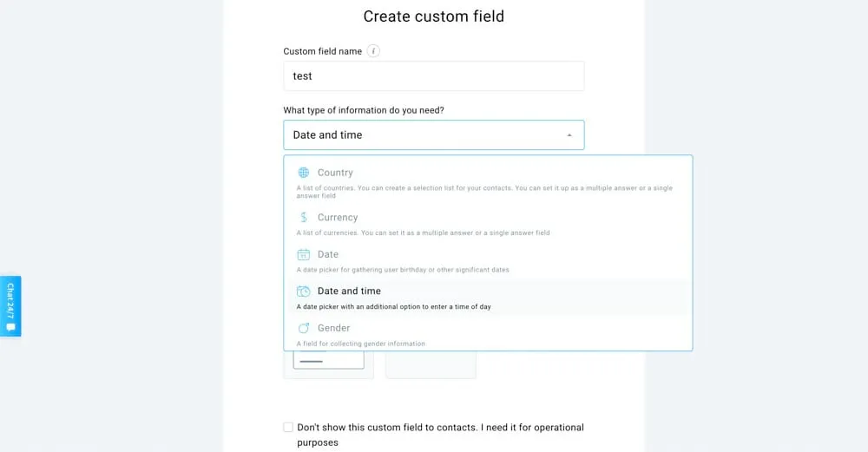
Task: Open the Chat 24/7 support widget
Action: 10,299
